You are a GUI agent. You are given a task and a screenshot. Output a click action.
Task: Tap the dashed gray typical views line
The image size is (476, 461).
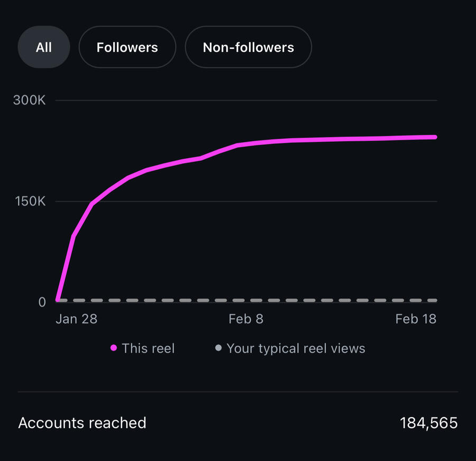coord(246,300)
